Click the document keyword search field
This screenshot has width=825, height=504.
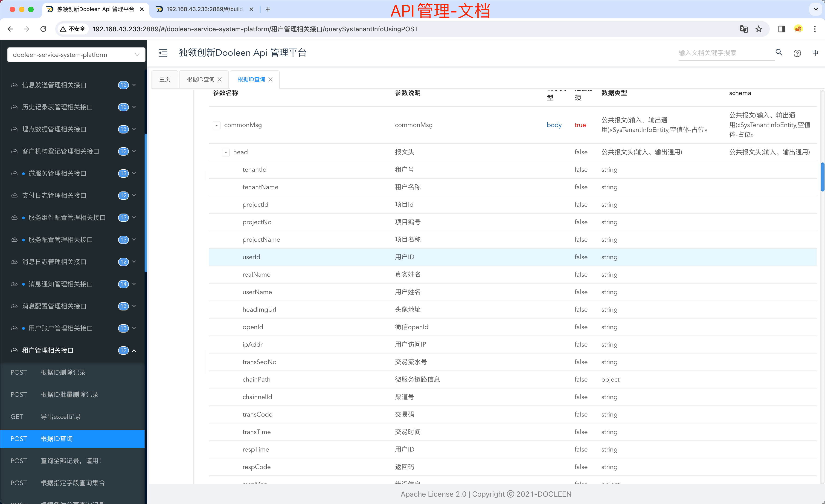[x=726, y=53]
